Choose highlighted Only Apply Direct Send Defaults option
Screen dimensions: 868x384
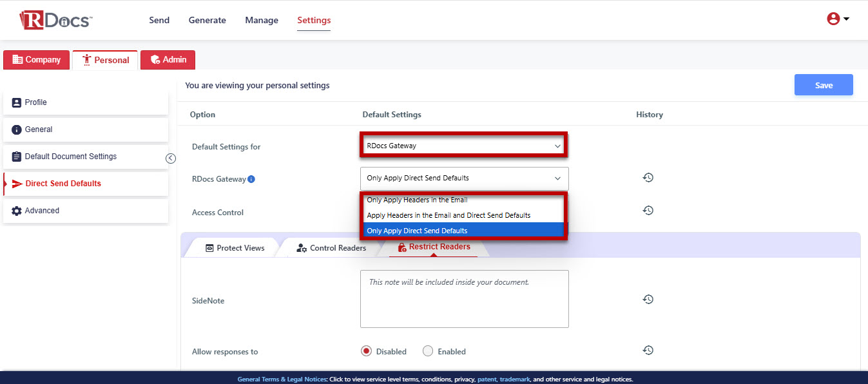click(x=463, y=231)
